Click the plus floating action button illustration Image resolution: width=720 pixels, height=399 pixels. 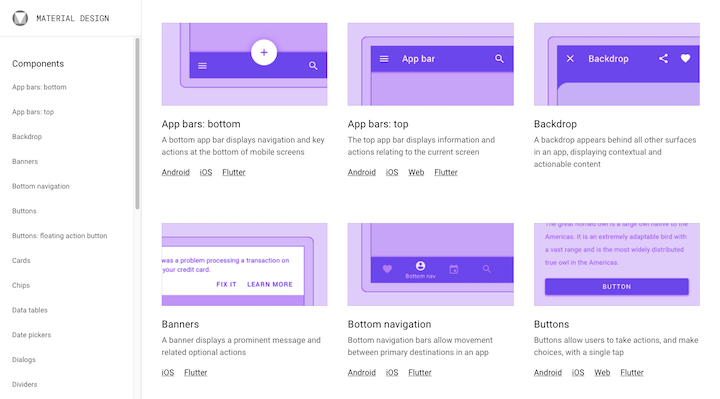[264, 52]
